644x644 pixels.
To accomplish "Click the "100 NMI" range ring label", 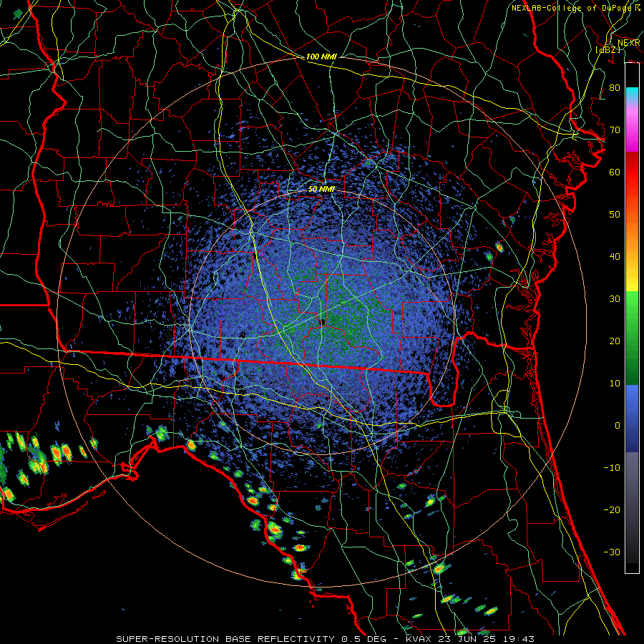I will [x=321, y=57].
